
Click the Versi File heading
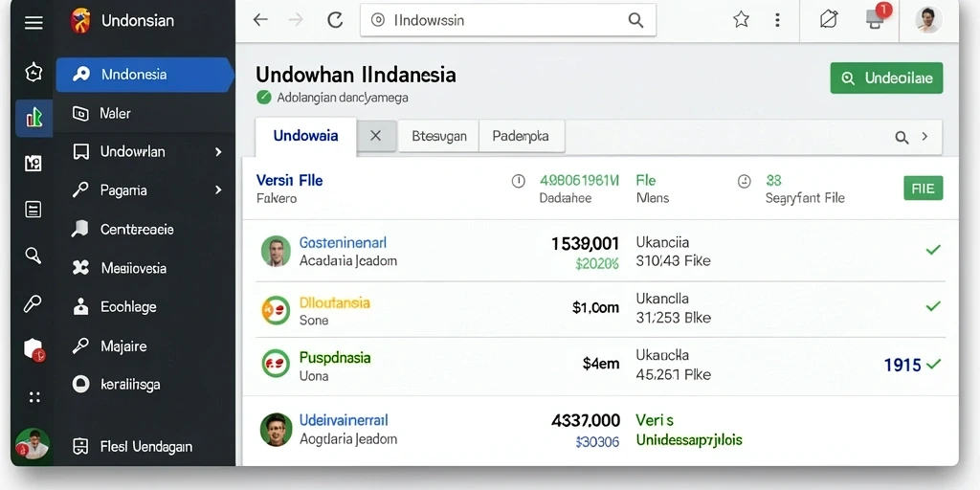click(289, 181)
